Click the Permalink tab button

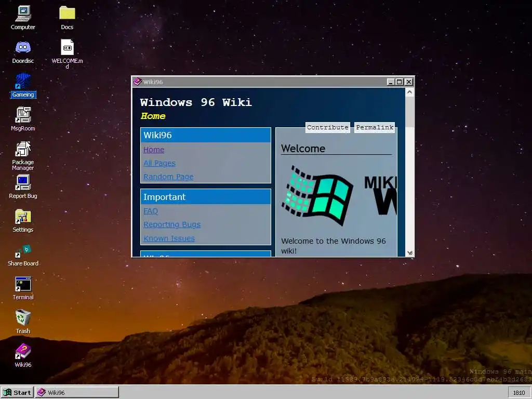point(375,127)
